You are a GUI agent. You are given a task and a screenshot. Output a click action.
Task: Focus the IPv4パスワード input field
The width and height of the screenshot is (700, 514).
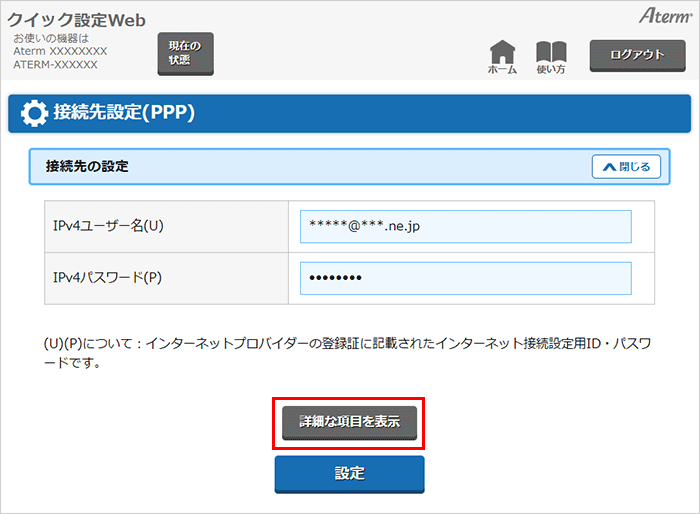pyautogui.click(x=465, y=278)
